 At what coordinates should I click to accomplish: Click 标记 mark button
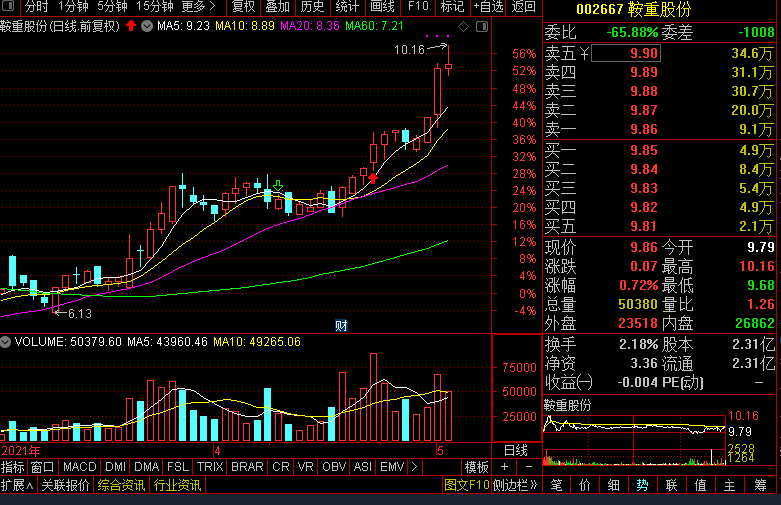tap(452, 6)
